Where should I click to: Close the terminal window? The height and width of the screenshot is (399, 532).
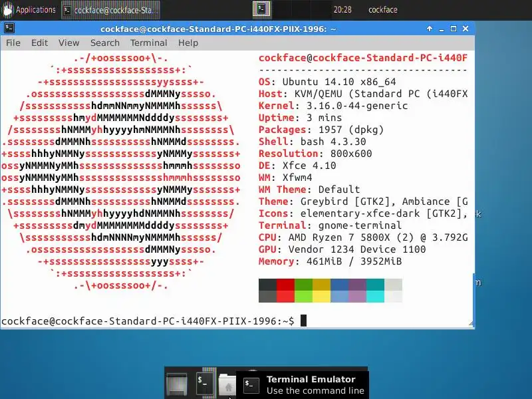pyautogui.click(x=465, y=29)
